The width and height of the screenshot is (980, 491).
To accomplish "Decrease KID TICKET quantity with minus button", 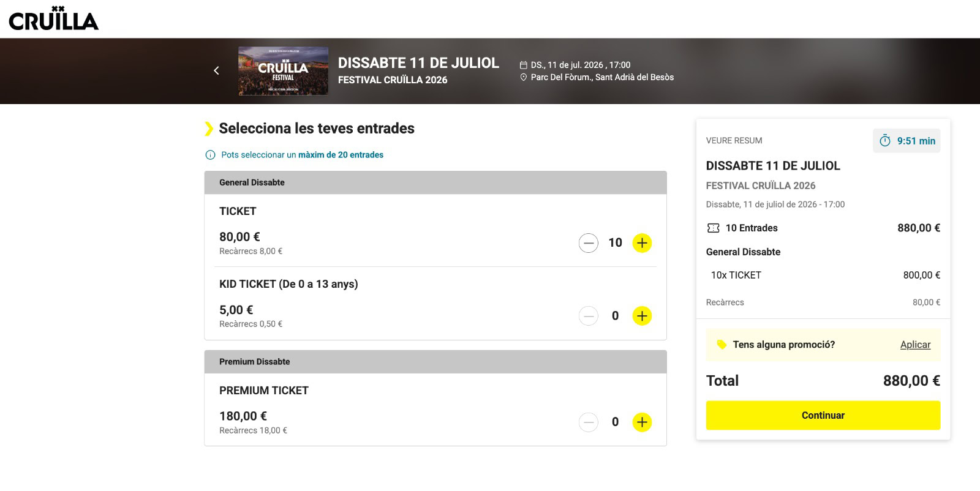I will pos(588,316).
